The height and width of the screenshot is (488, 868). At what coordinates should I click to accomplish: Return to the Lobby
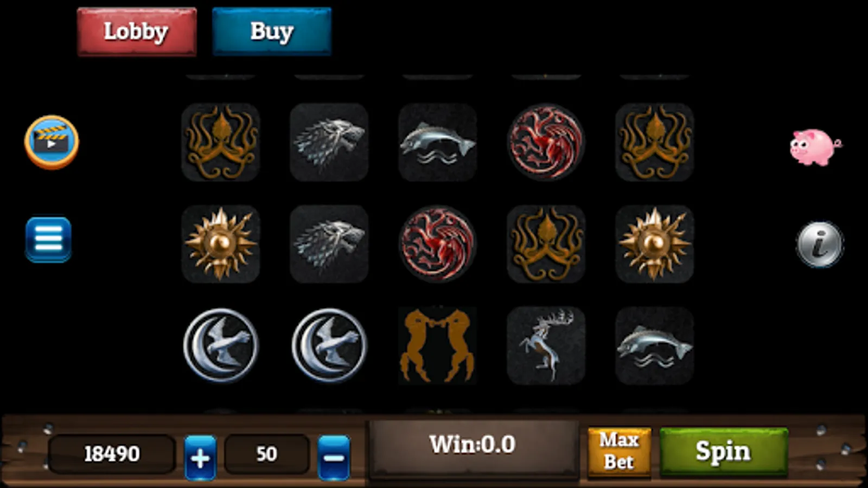[x=137, y=31]
